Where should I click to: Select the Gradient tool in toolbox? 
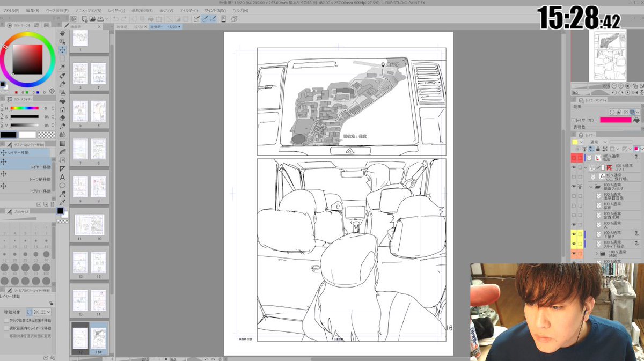click(63, 143)
